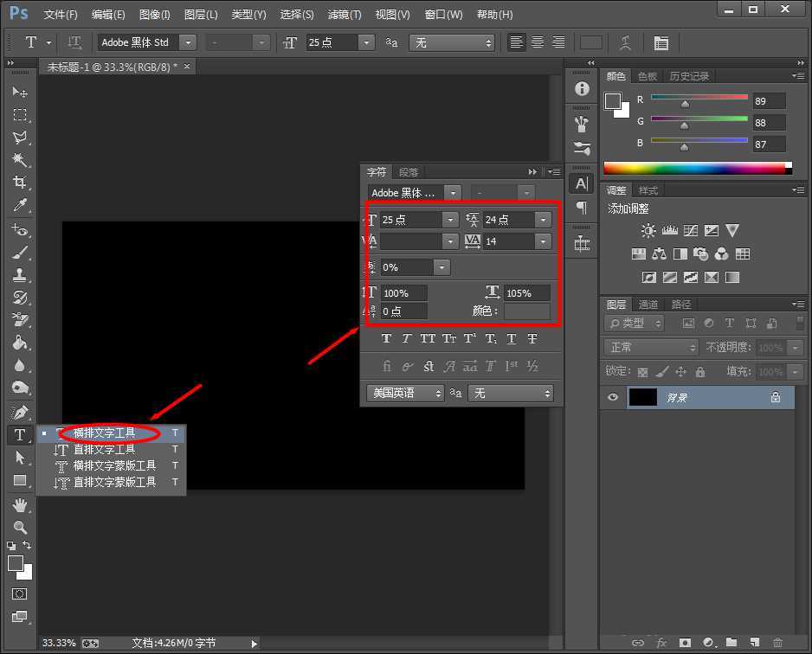This screenshot has width=812, height=654.
Task: Apply center text alignment in options bar
Action: point(536,42)
